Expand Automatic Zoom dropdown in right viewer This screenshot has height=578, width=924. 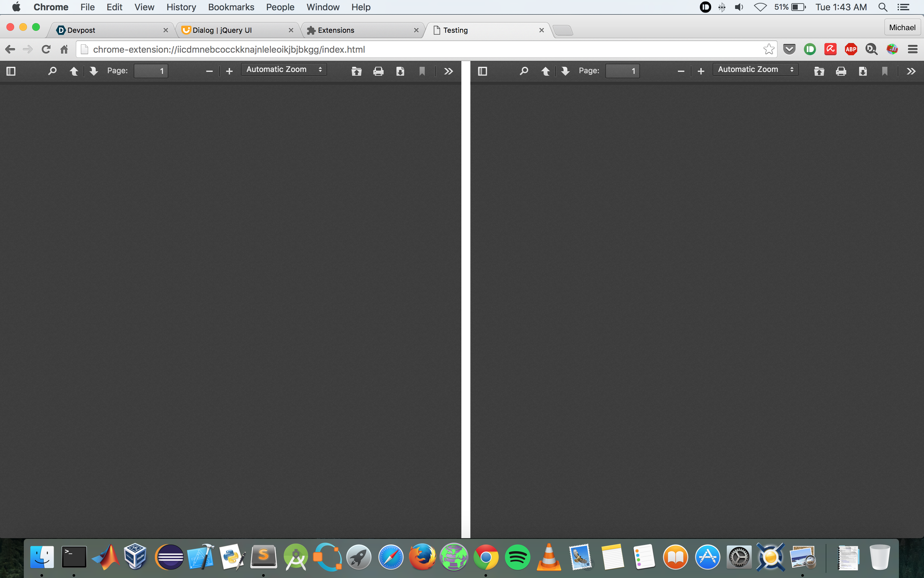[x=755, y=70]
